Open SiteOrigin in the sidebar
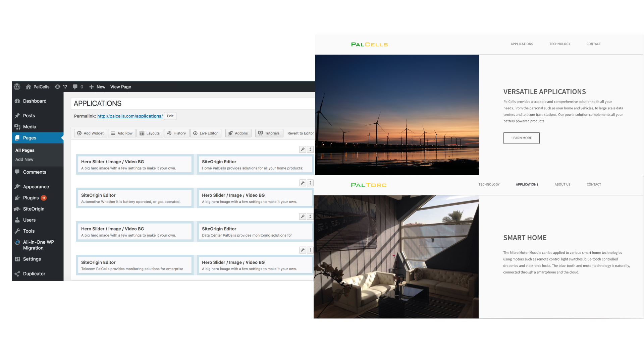This screenshot has height=362, width=644. point(38,209)
